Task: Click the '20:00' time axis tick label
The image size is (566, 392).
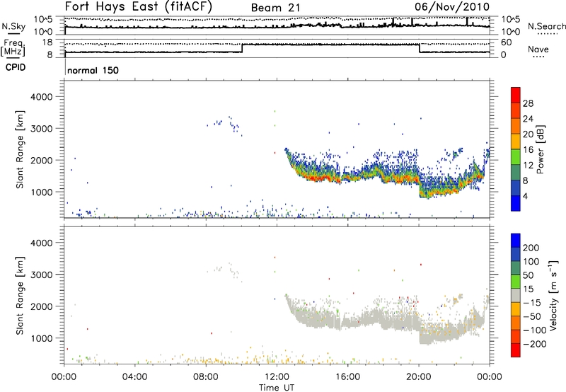Action: pos(419,377)
